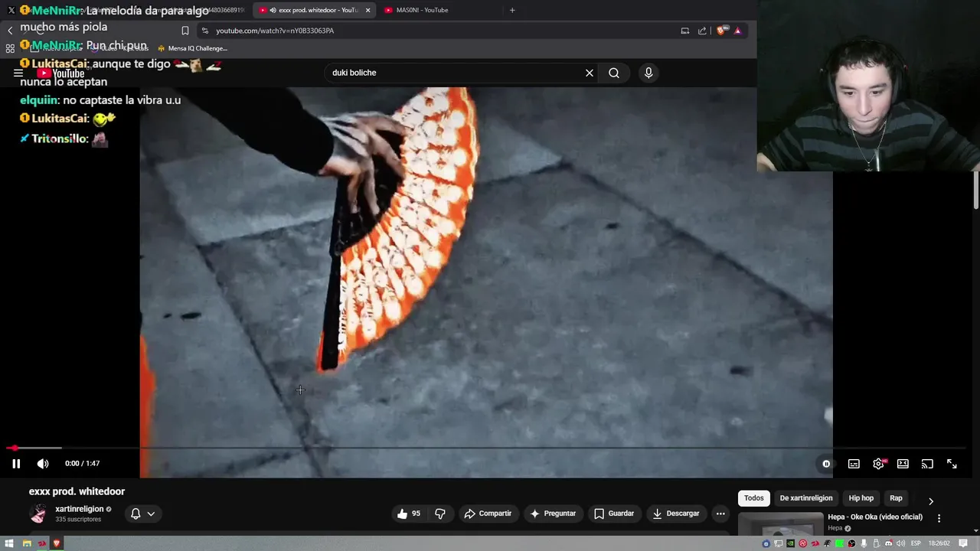980x551 pixels.
Task: Open the Brave browser taskbar icon
Action: click(57, 543)
